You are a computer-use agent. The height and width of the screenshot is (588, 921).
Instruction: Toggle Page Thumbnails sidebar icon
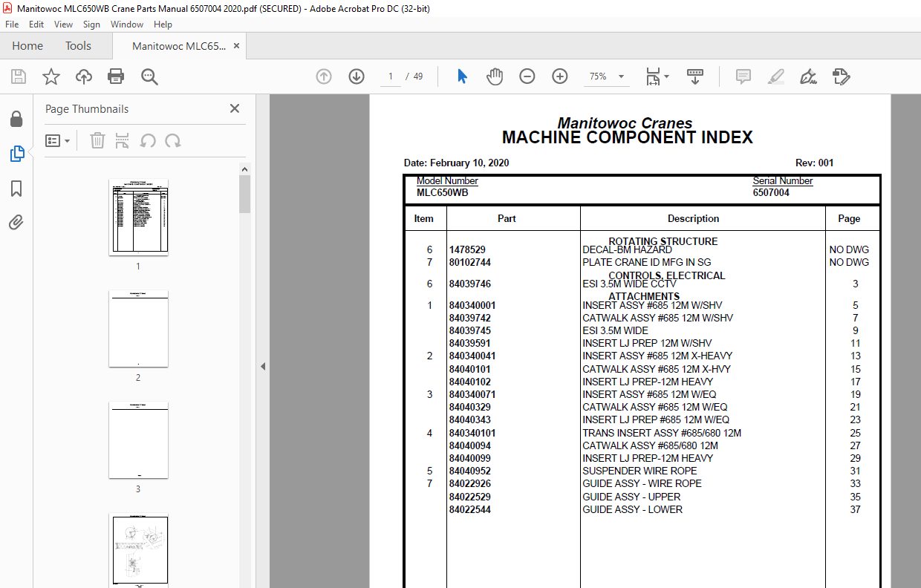[x=16, y=154]
